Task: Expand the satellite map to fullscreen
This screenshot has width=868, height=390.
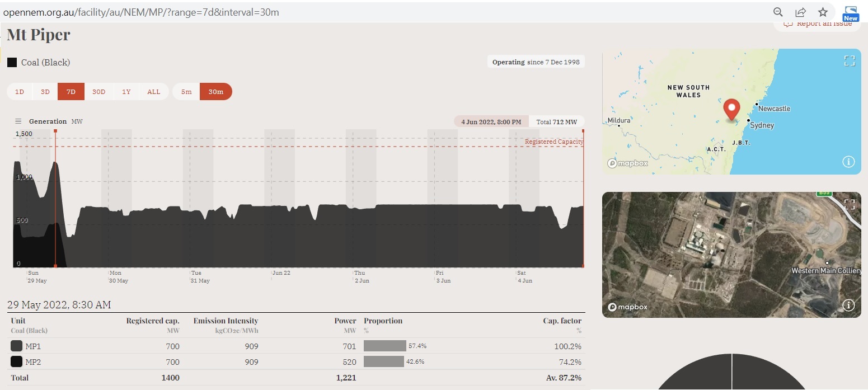Action: tap(850, 204)
